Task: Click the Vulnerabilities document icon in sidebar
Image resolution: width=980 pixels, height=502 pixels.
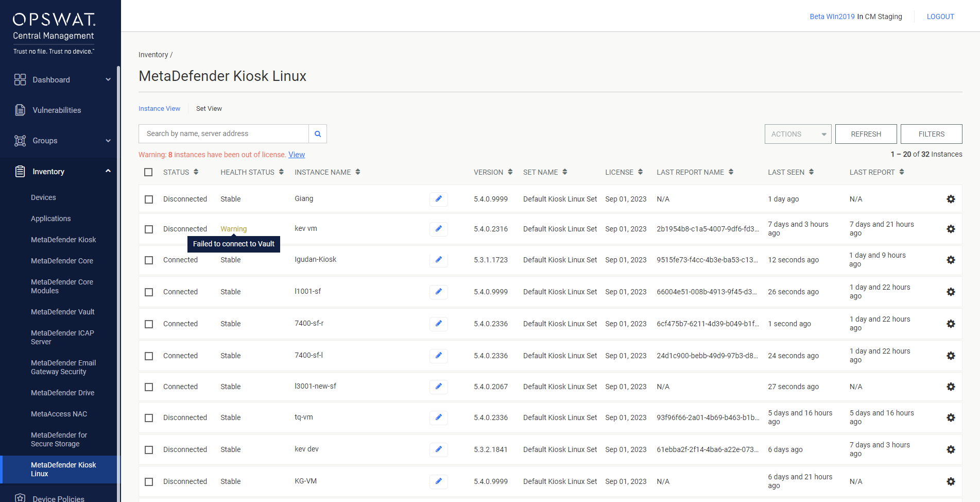Action: (20, 110)
